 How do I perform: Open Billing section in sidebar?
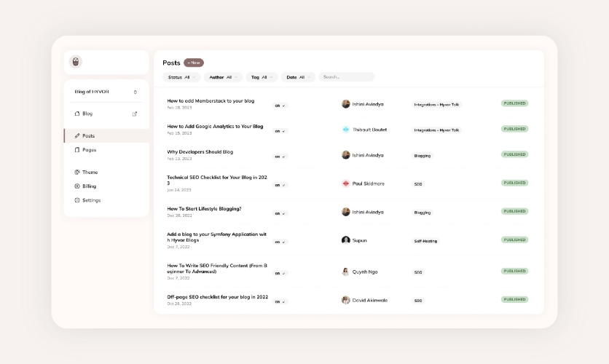coord(106,186)
